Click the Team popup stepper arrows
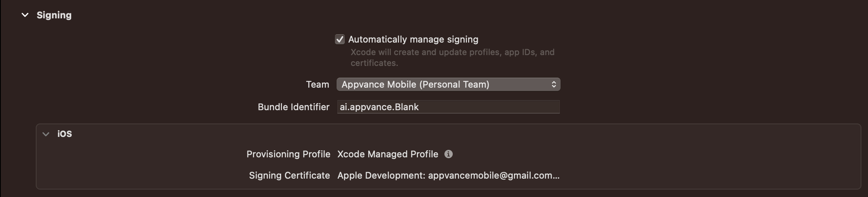868x197 pixels. click(554, 84)
